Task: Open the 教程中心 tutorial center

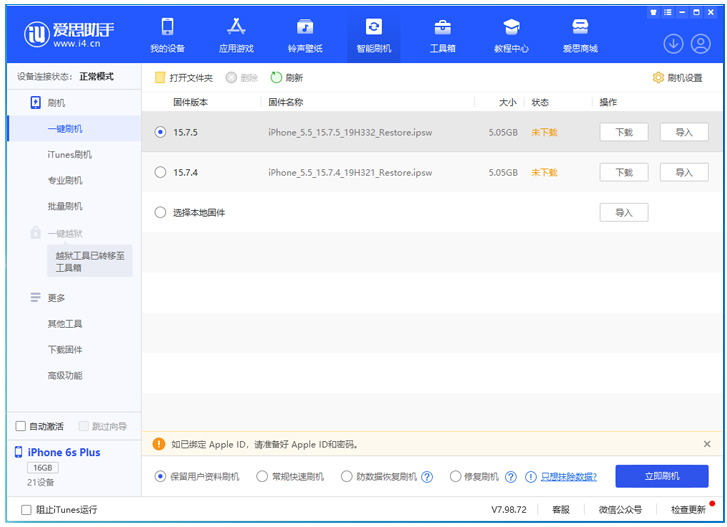Action: pyautogui.click(x=511, y=36)
